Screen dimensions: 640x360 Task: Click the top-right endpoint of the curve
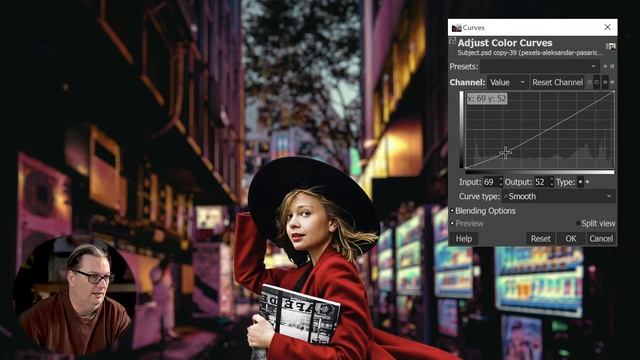pos(613,92)
